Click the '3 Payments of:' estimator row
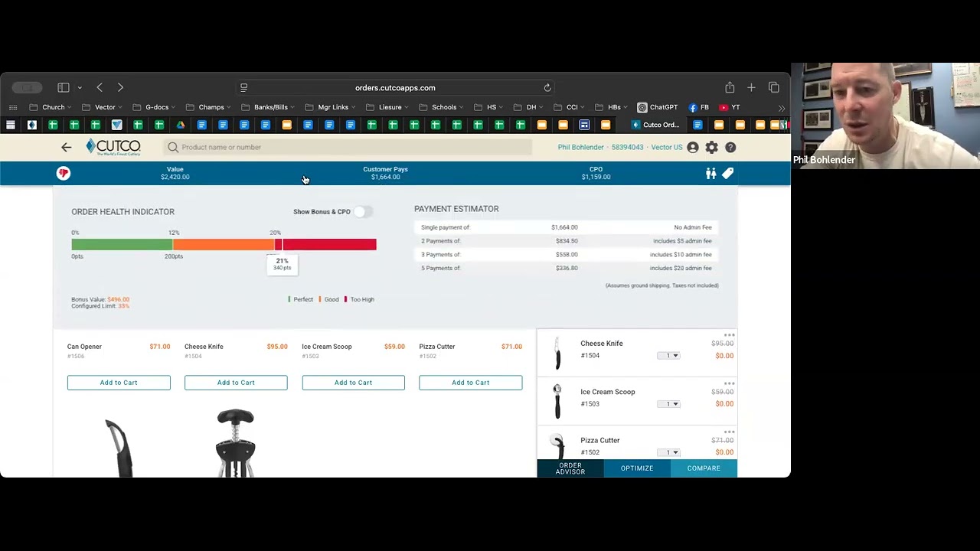Image resolution: width=980 pixels, height=551 pixels. pyautogui.click(x=567, y=255)
